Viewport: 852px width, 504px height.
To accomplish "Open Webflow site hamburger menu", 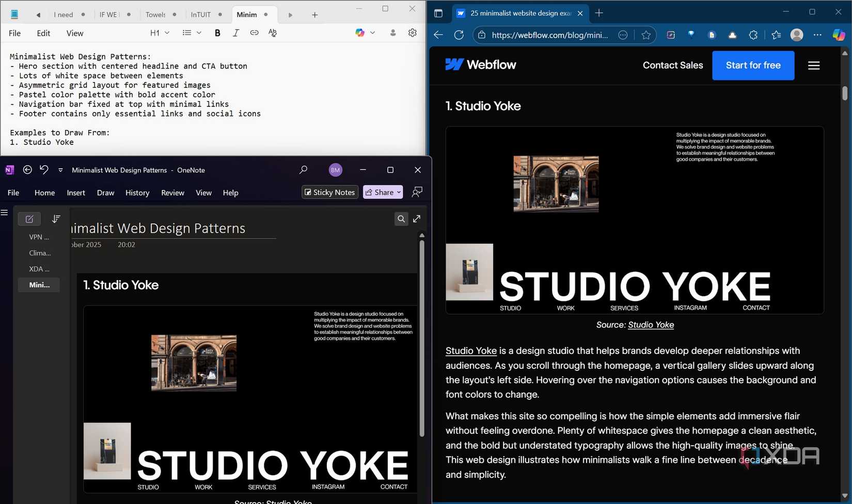I will coord(814,66).
